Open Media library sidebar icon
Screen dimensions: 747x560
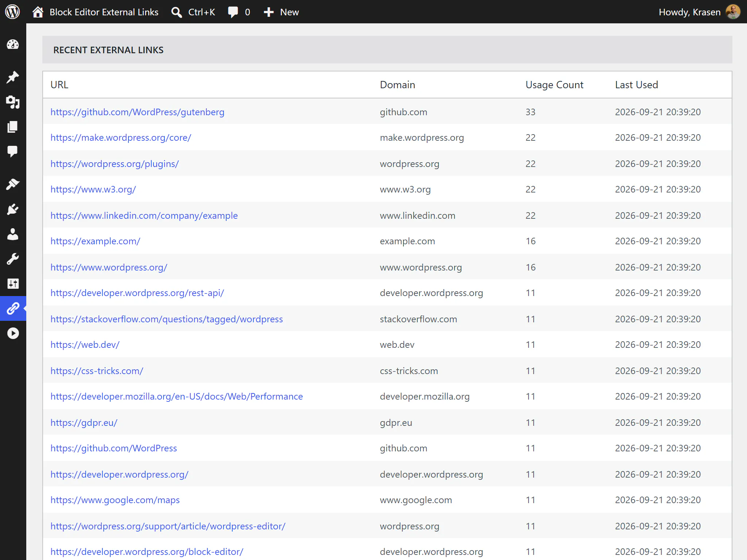[13, 102]
